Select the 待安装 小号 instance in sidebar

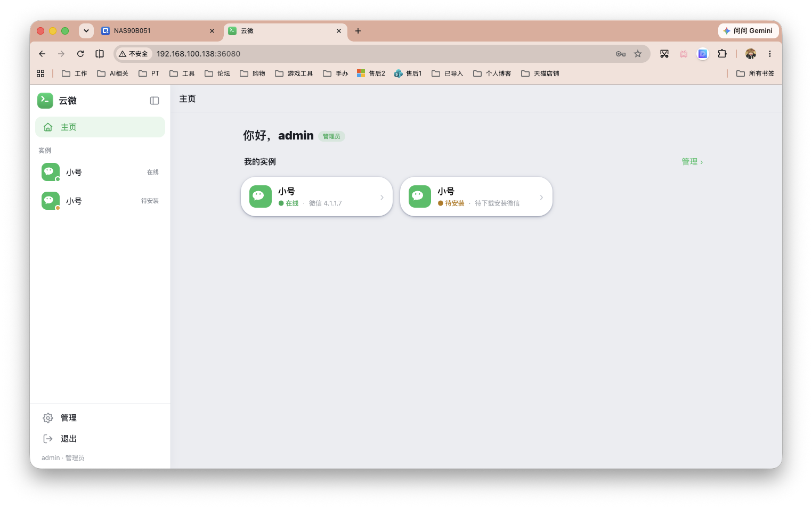pyautogui.click(x=100, y=201)
